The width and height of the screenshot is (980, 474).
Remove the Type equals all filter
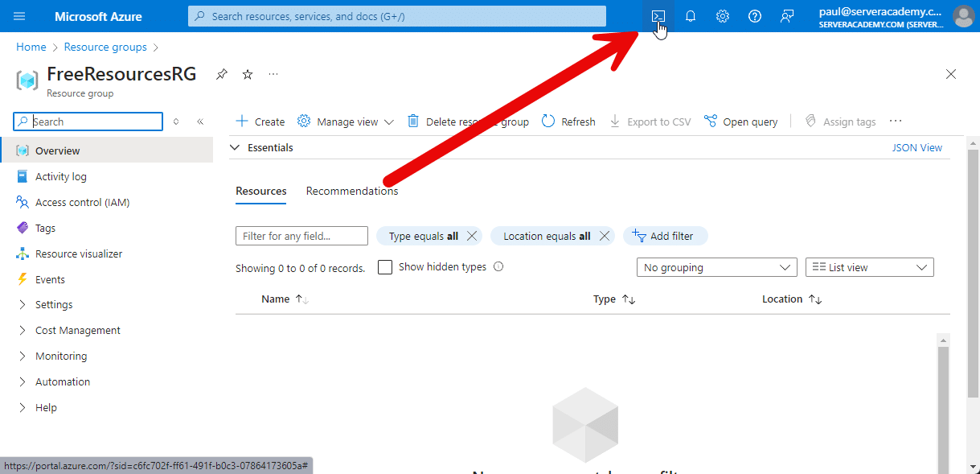(472, 236)
